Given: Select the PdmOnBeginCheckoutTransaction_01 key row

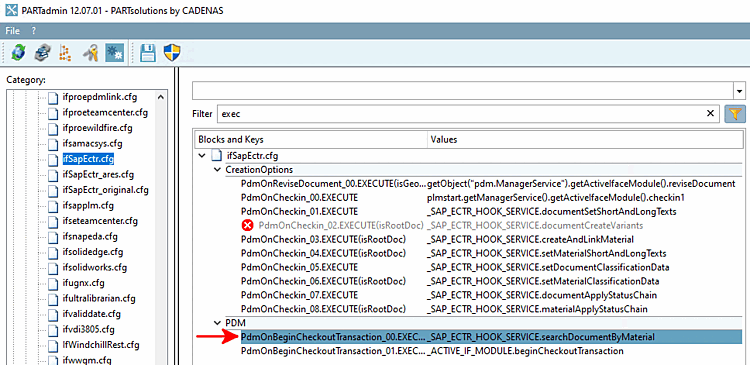Looking at the screenshot, I should coord(492,351).
